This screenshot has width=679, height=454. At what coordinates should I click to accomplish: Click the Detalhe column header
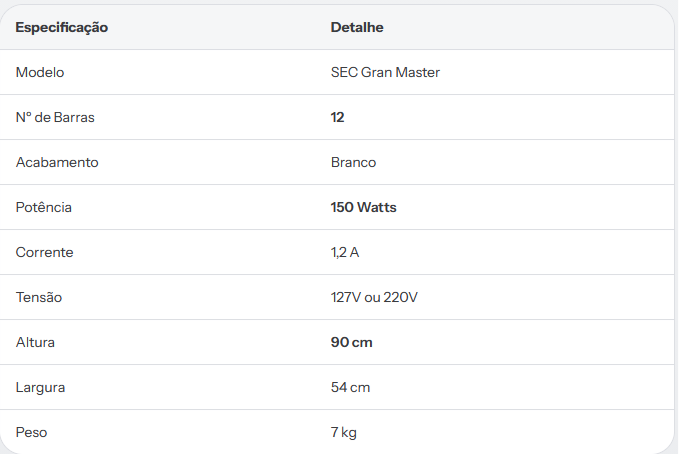(x=357, y=27)
